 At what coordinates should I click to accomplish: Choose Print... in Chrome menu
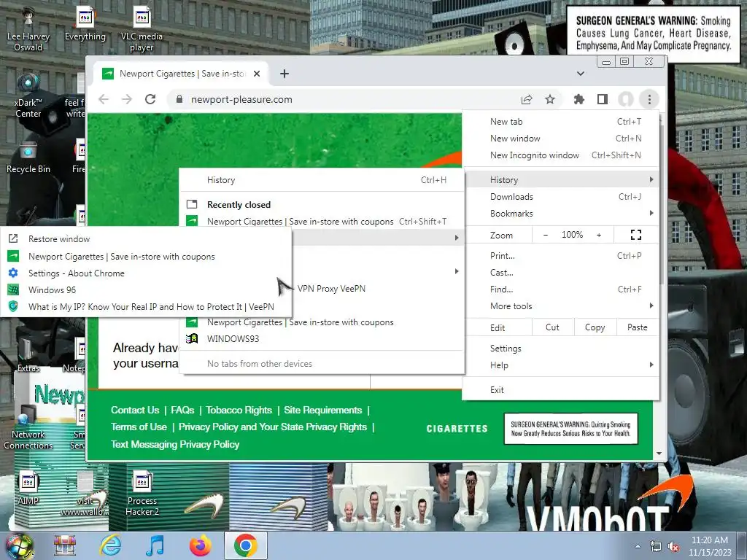(561, 256)
